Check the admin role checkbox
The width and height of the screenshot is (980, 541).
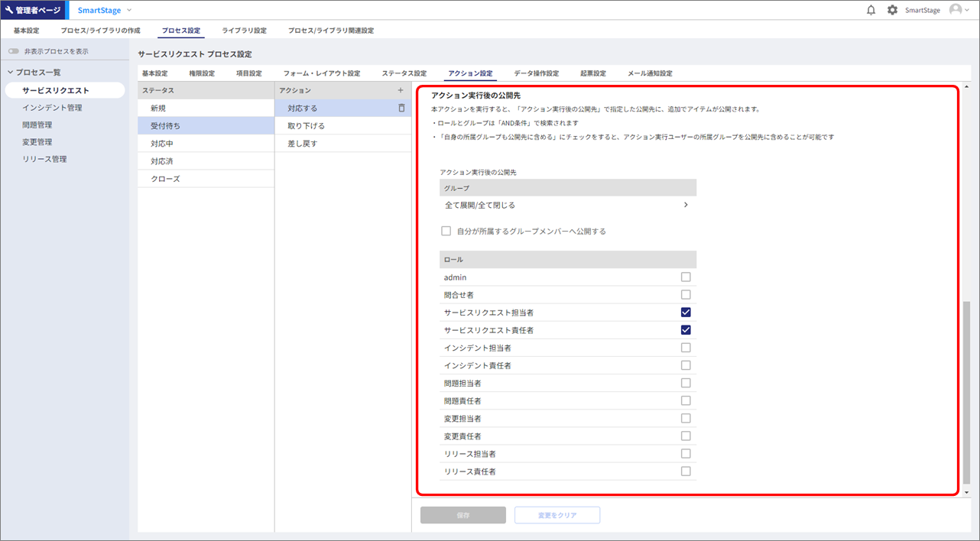click(686, 277)
